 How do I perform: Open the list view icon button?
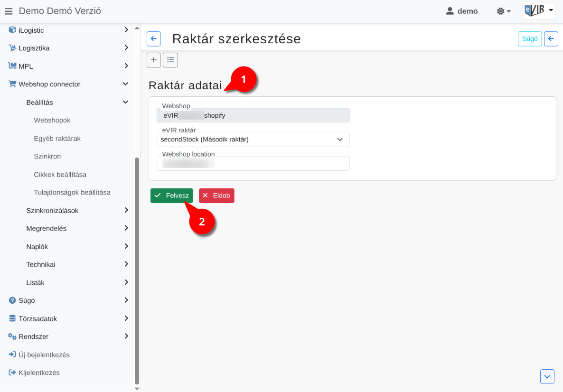point(170,60)
